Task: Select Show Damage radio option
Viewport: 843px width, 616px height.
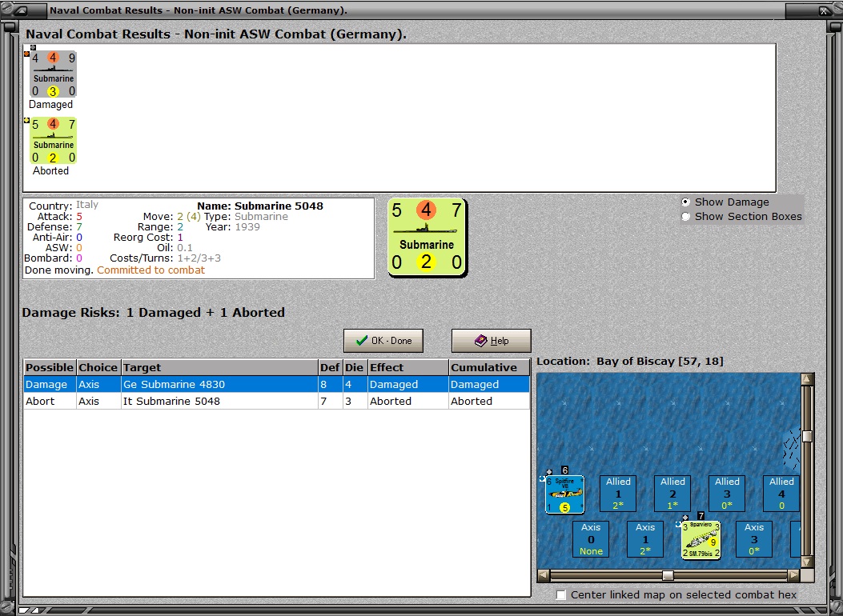Action: coord(685,202)
